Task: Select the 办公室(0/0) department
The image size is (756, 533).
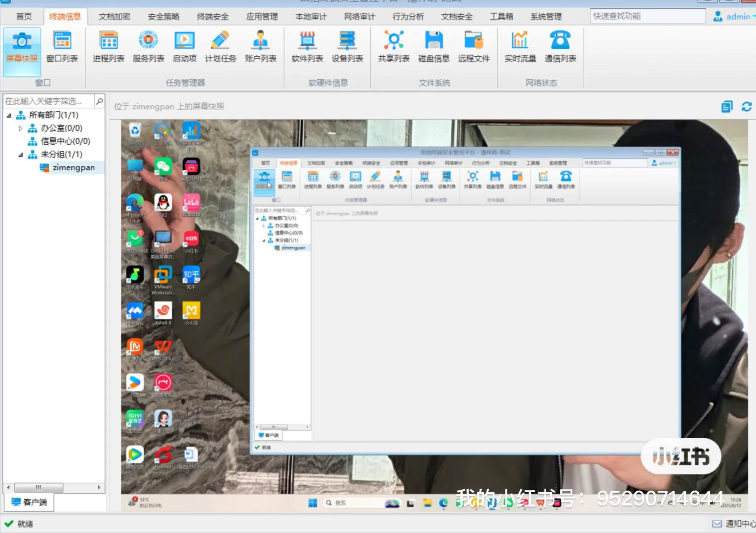Action: [x=61, y=128]
